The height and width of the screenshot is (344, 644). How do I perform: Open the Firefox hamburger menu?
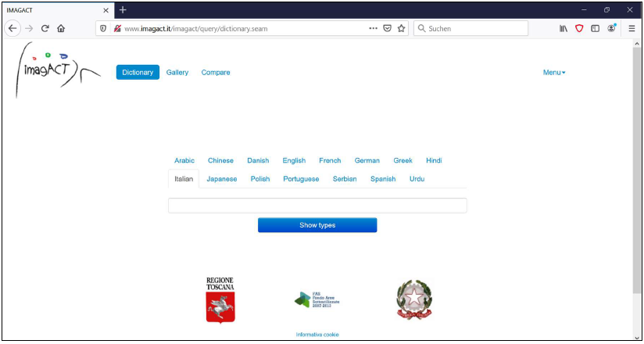[631, 28]
